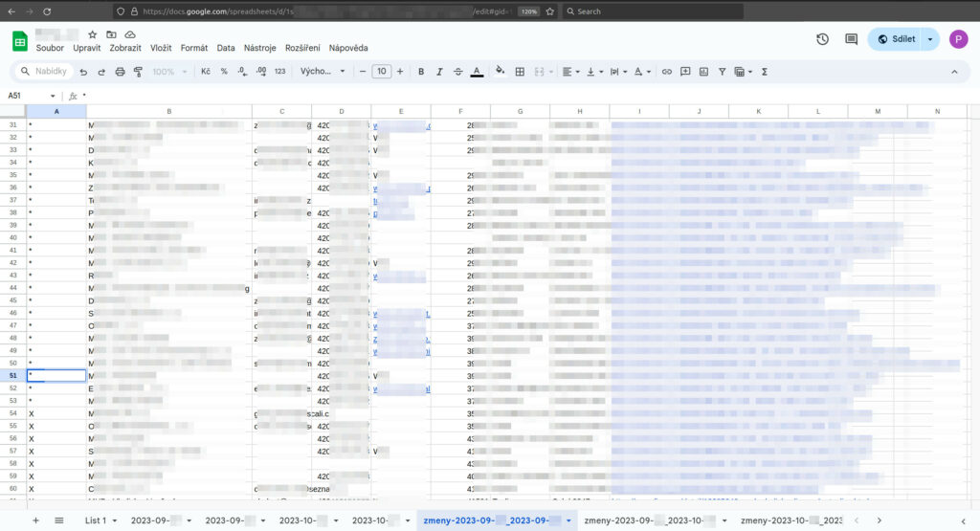Toggle bold formatting
The width and height of the screenshot is (980, 531).
point(420,72)
